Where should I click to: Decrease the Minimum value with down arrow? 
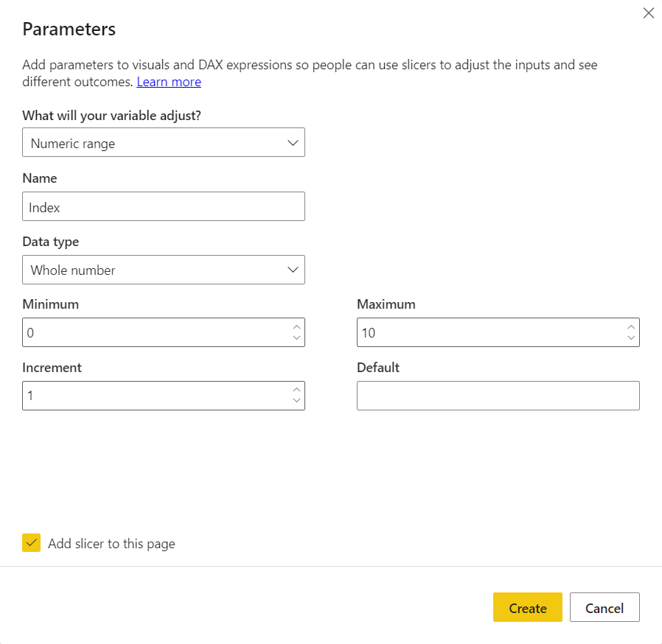(296, 337)
